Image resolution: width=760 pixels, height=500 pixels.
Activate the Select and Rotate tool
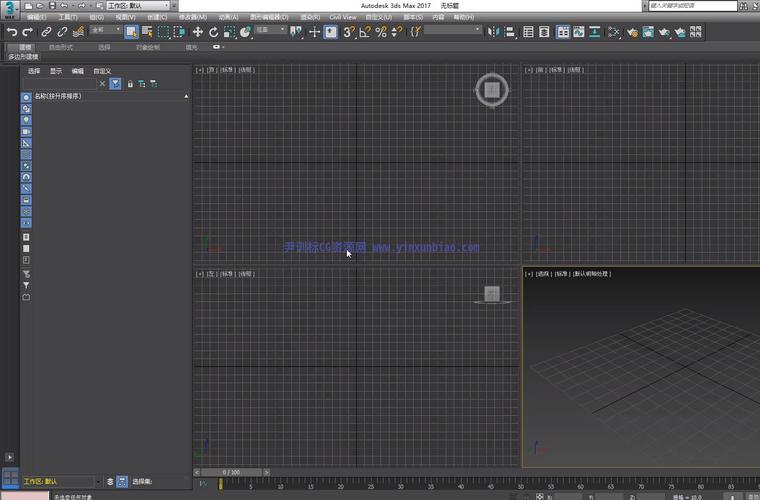(x=213, y=32)
